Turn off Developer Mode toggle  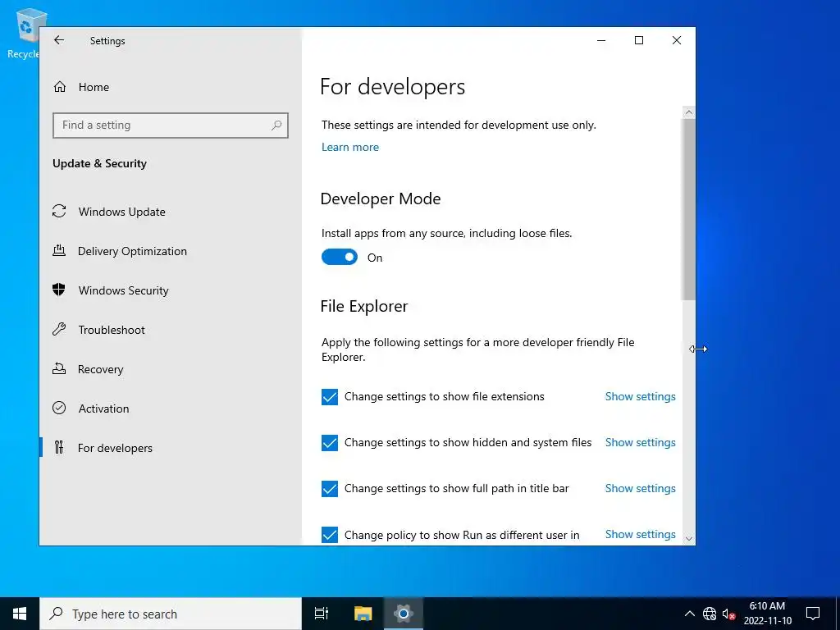pyautogui.click(x=339, y=257)
